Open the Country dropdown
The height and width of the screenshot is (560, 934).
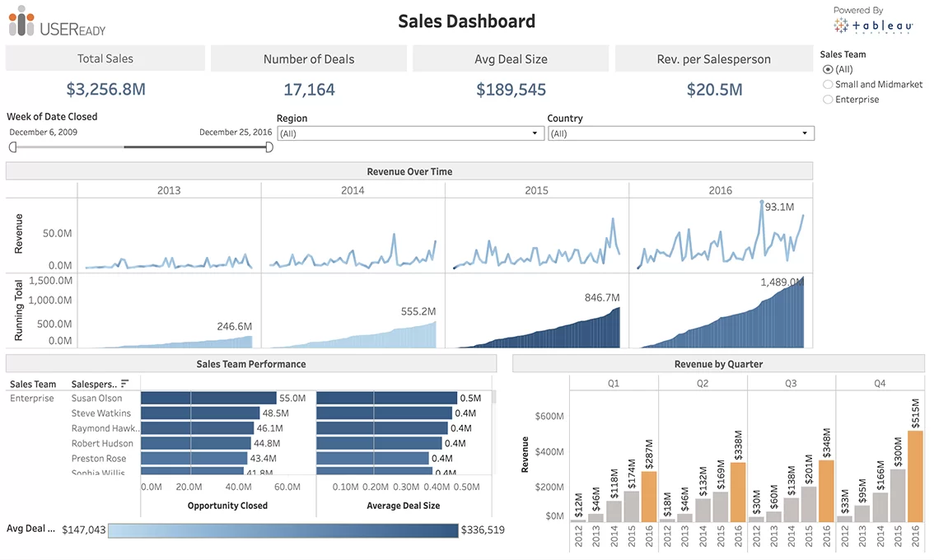click(x=681, y=133)
